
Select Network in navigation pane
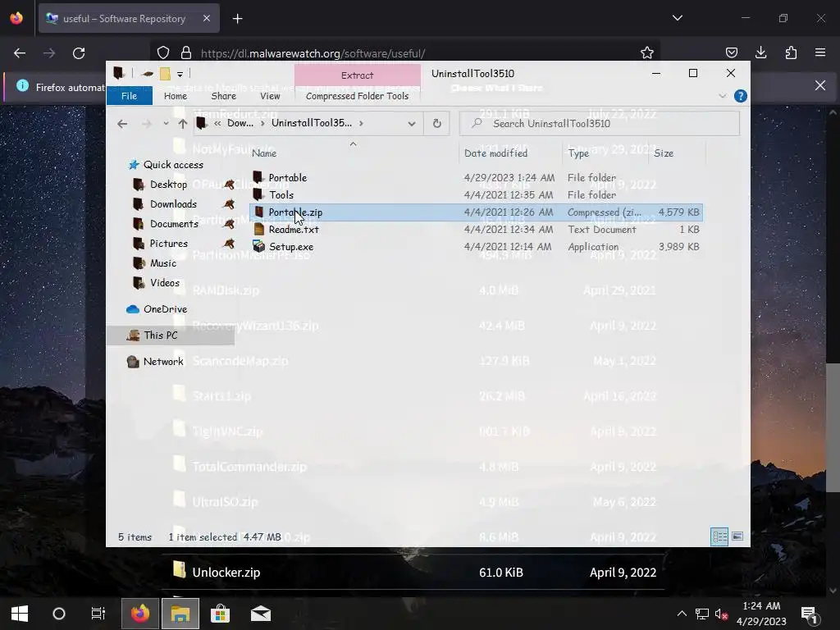coord(163,362)
